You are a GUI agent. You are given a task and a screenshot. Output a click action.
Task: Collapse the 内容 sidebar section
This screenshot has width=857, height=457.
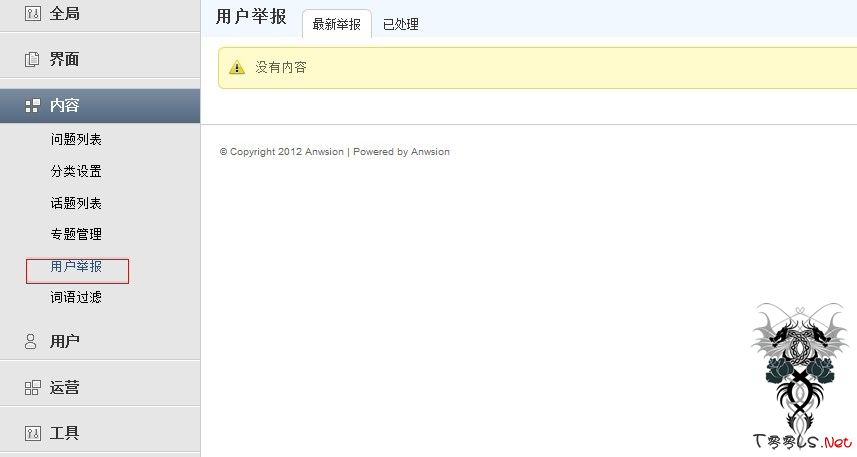pyautogui.click(x=100, y=106)
